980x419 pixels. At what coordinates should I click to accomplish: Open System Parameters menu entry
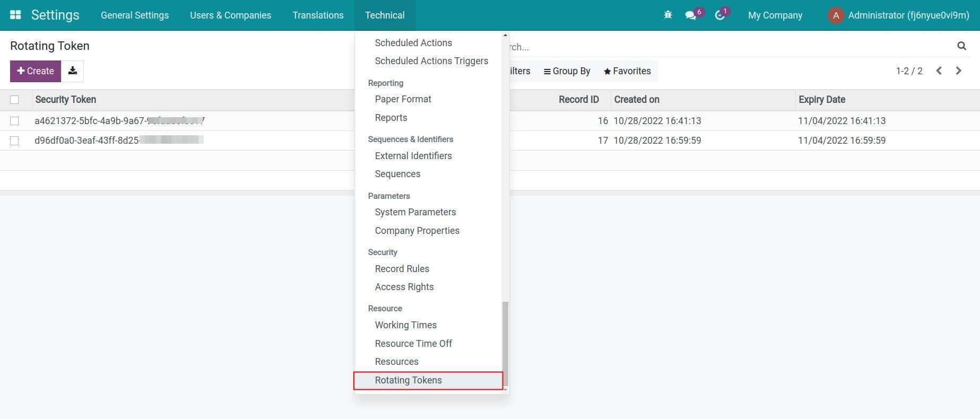tap(415, 212)
